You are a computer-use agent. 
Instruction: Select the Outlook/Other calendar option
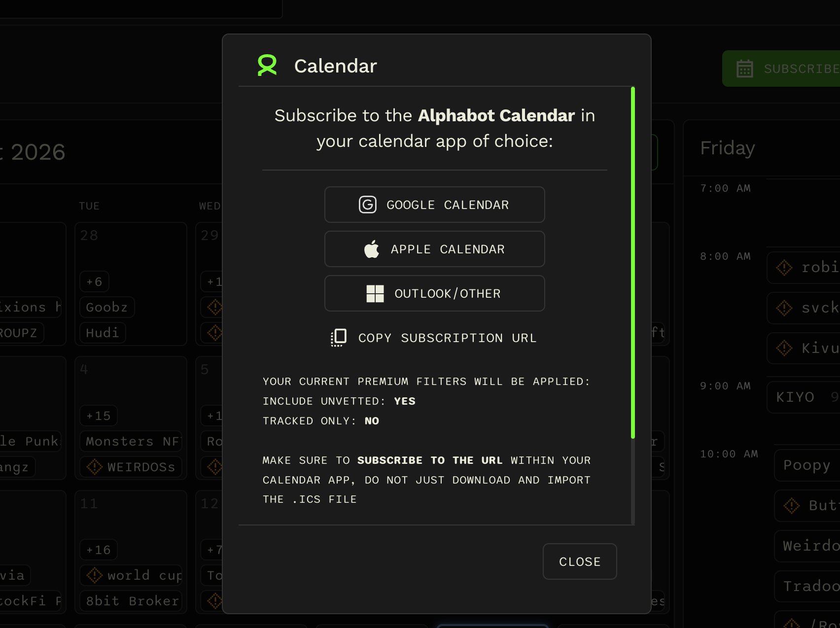(x=434, y=293)
